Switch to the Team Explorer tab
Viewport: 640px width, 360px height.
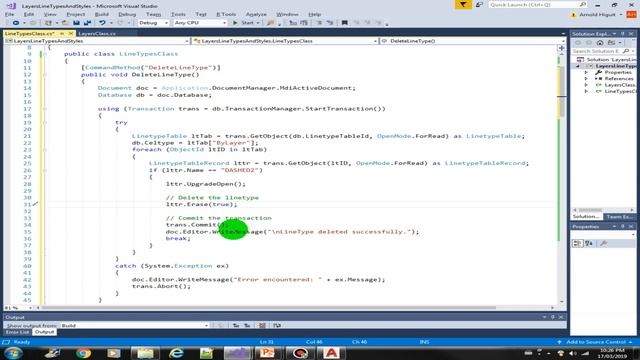pos(620,217)
